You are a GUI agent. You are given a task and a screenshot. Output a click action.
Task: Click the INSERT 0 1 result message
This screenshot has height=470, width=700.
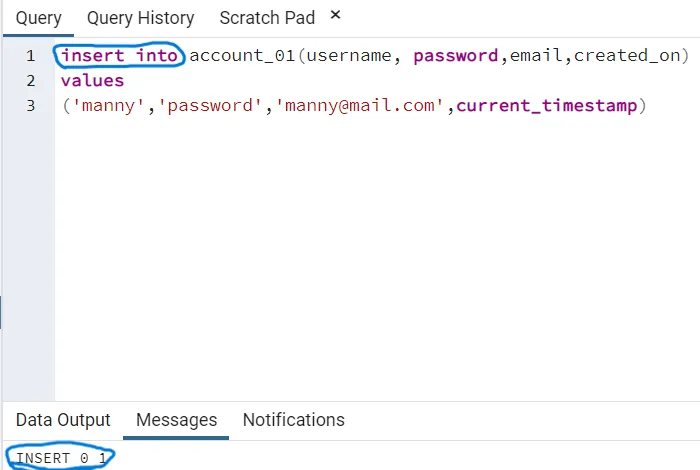(x=60, y=458)
